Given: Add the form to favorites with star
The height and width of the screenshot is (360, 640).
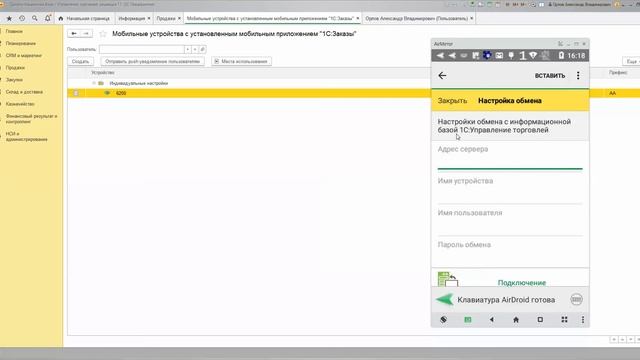Looking at the screenshot, I should [103, 34].
